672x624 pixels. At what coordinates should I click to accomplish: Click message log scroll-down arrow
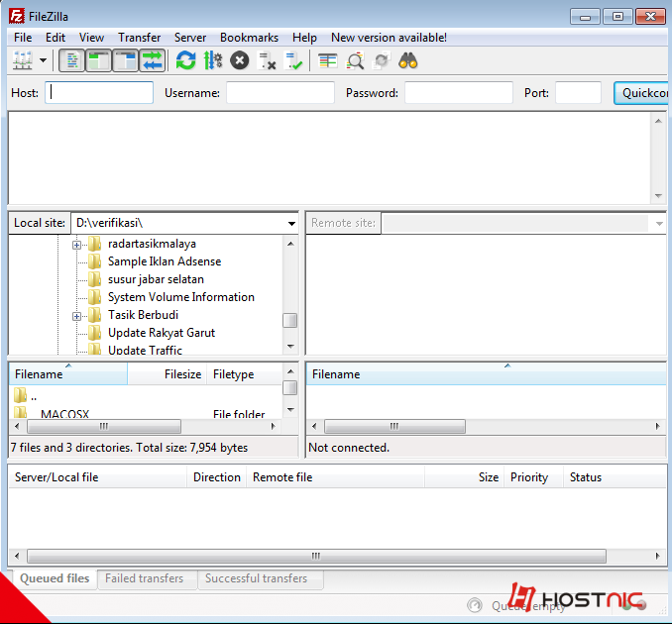coord(658,196)
